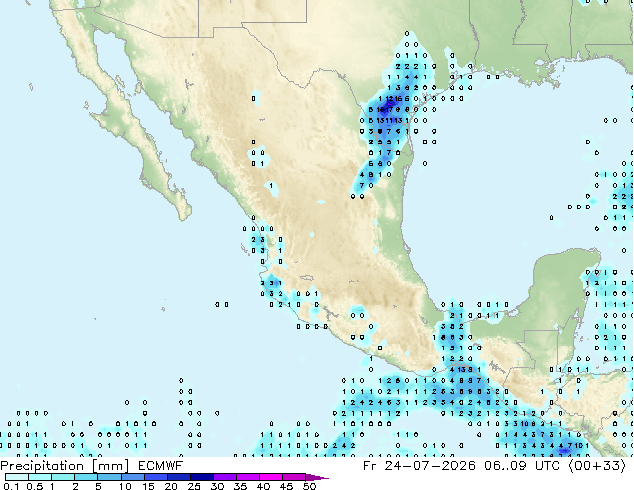Image resolution: width=634 pixels, height=490 pixels.
Task: Select legend swatch between 30 and 35
Action: pyautogui.click(x=224, y=477)
